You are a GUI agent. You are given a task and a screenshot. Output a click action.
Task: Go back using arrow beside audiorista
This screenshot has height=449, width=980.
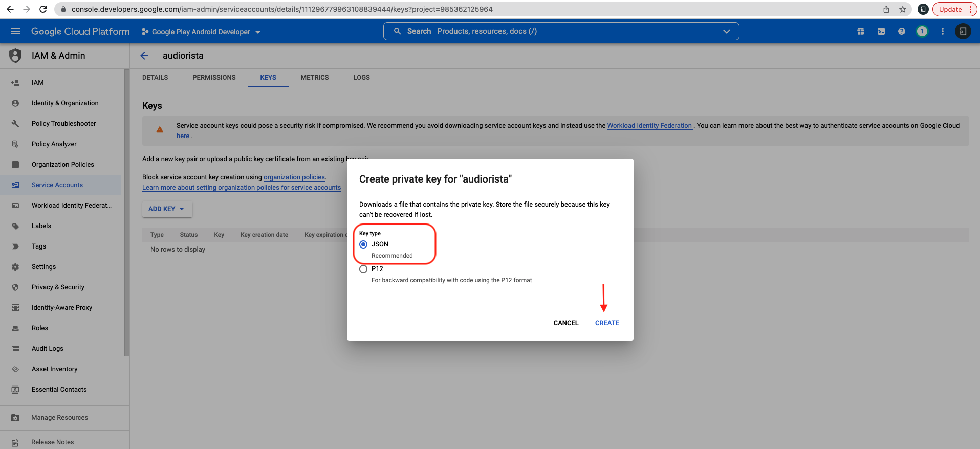(145, 56)
